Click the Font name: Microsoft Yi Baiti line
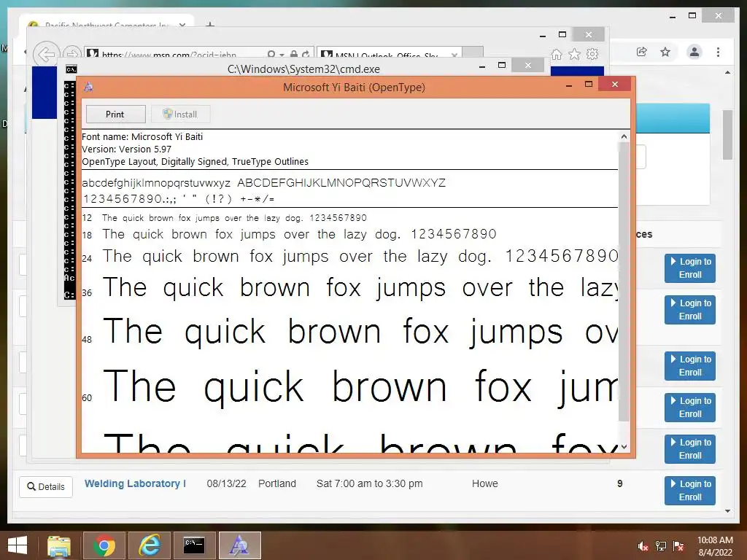 click(x=142, y=136)
